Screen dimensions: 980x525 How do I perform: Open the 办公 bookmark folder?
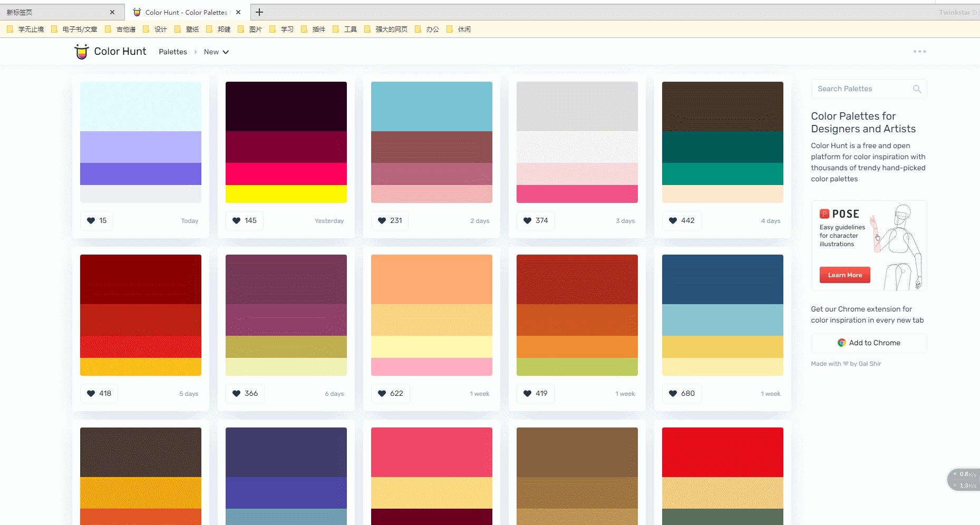[428, 29]
